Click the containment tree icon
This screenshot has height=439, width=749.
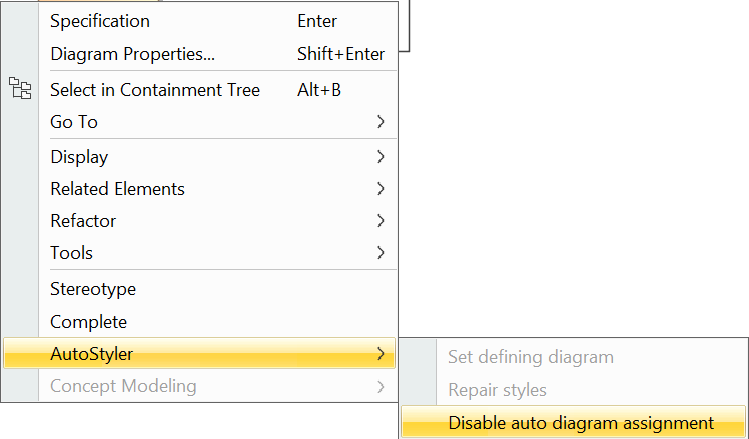pos(20,89)
